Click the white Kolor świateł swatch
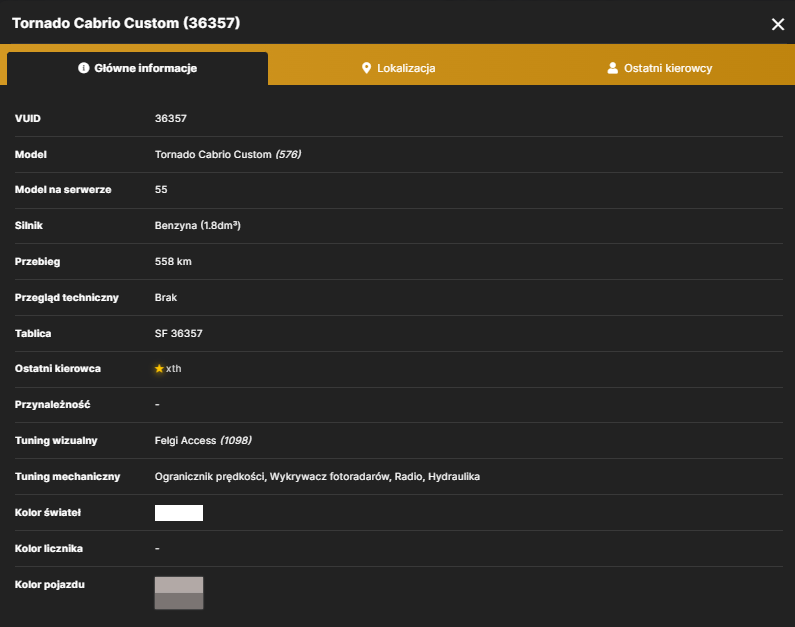The height and width of the screenshot is (627, 795). click(178, 512)
